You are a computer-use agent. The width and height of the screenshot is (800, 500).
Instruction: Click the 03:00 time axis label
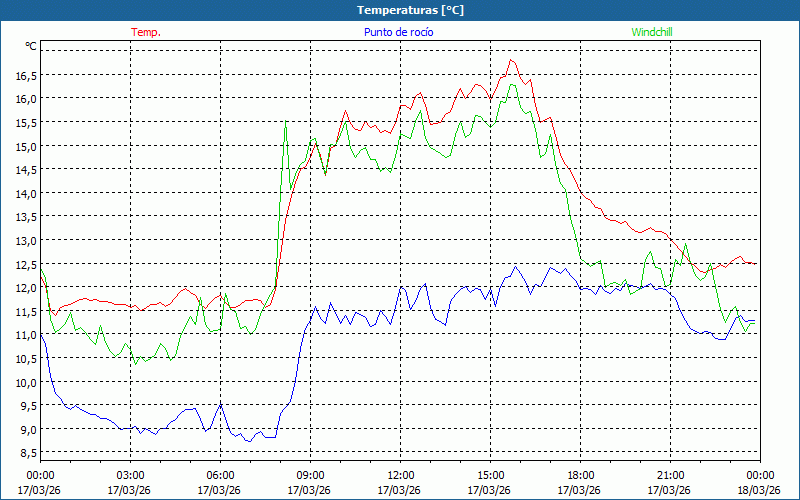coord(131,475)
